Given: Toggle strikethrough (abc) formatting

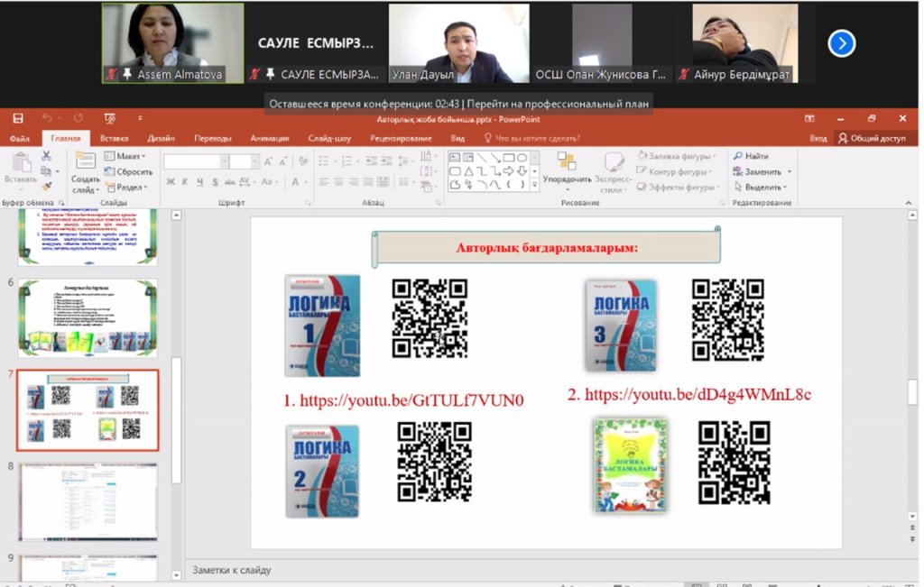Looking at the screenshot, I should (230, 182).
